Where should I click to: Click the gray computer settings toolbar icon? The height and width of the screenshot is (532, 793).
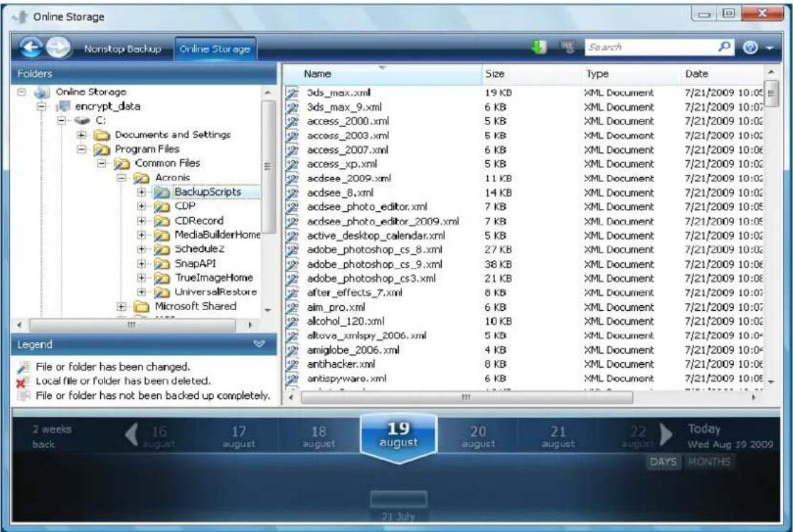point(568,48)
